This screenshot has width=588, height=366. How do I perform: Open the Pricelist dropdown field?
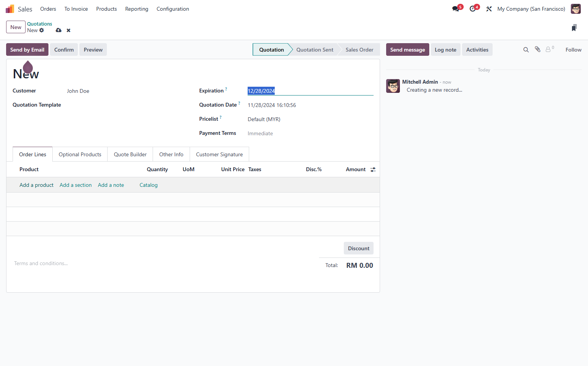pos(310,119)
